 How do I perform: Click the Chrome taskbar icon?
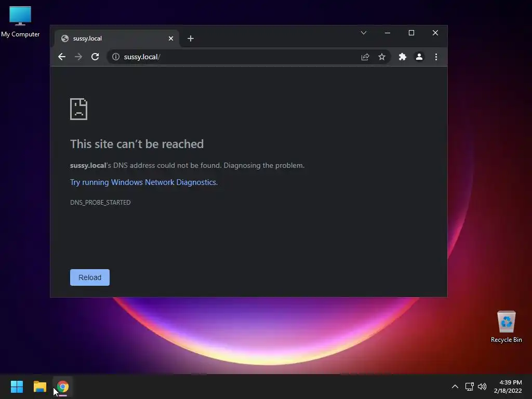pos(63,387)
